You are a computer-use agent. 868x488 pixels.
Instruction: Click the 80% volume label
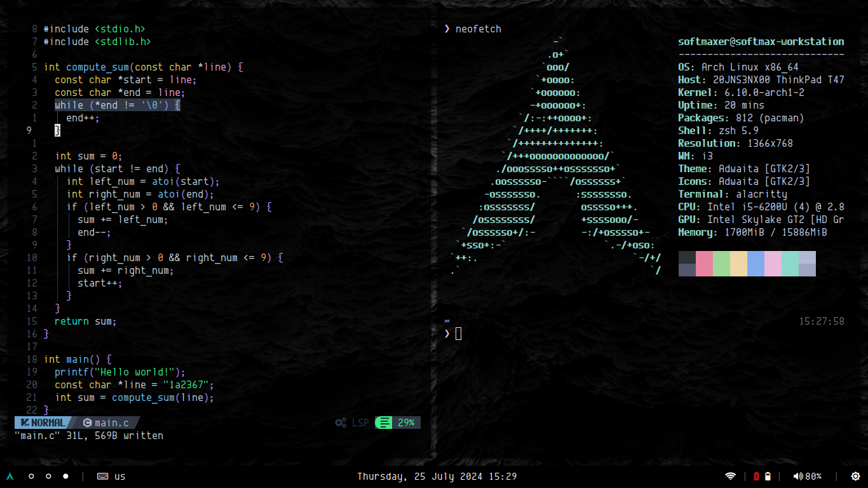pos(813,476)
